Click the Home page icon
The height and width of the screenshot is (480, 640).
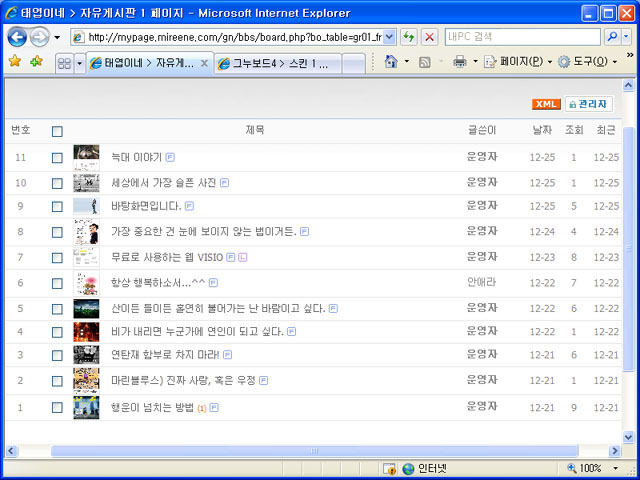(x=391, y=62)
